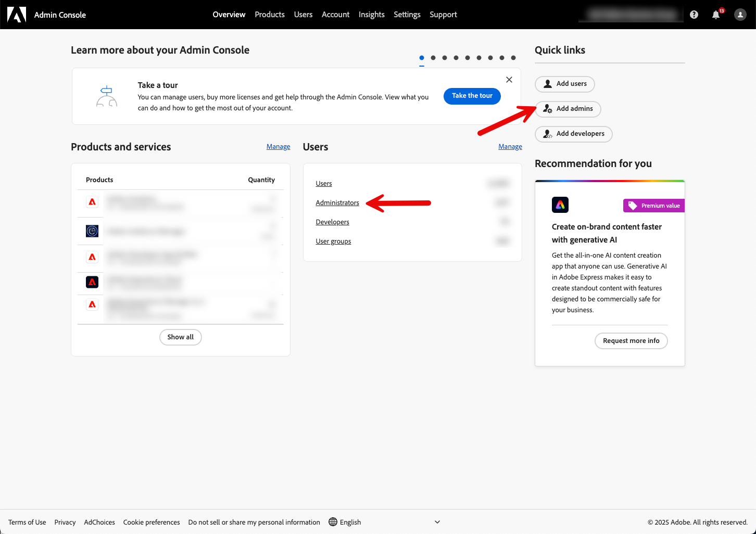Screen dimensions: 756x534
Task: Open the Administrators link under Users
Action: tap(337, 203)
